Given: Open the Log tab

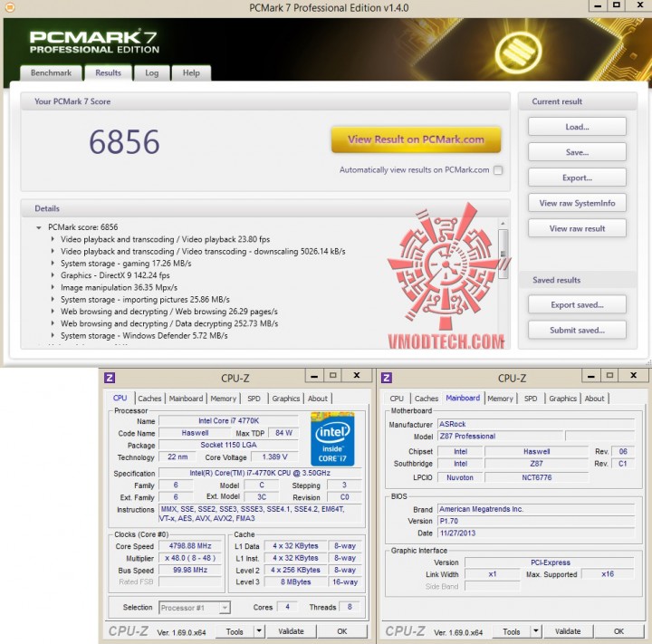Looking at the screenshot, I should coord(152,72).
